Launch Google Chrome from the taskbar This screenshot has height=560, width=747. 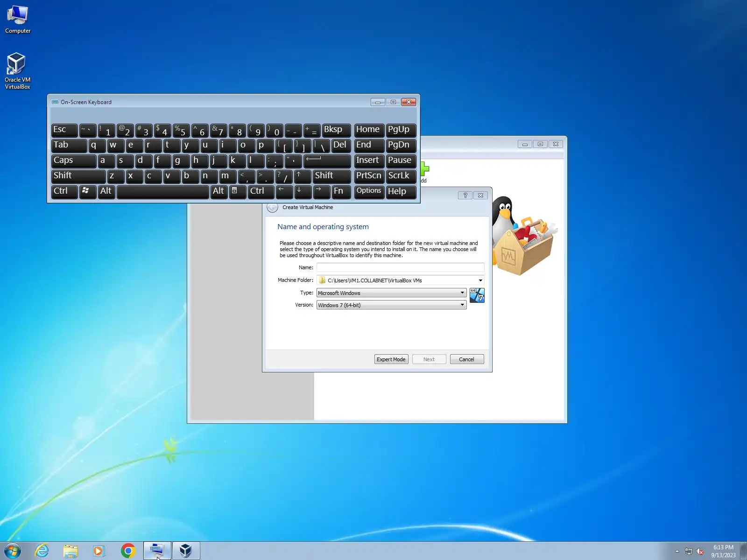click(x=127, y=551)
